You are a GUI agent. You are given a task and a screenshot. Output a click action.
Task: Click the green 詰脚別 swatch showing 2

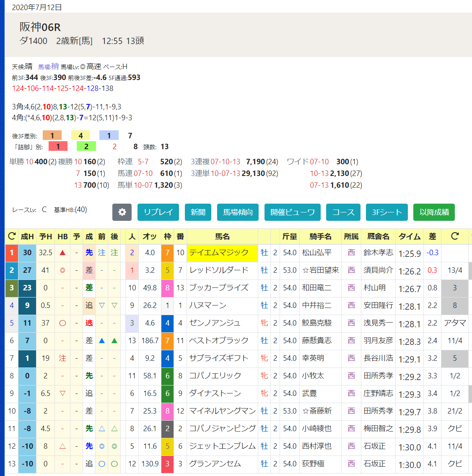(x=86, y=147)
